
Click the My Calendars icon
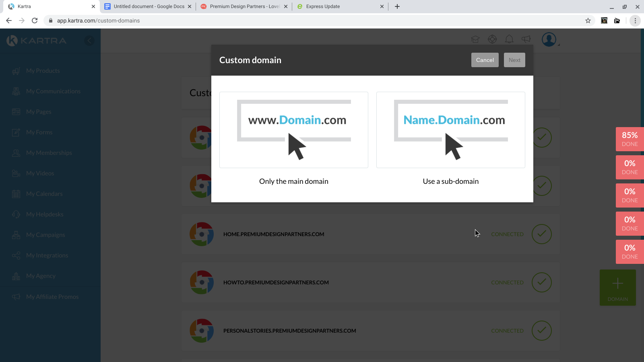tap(16, 194)
